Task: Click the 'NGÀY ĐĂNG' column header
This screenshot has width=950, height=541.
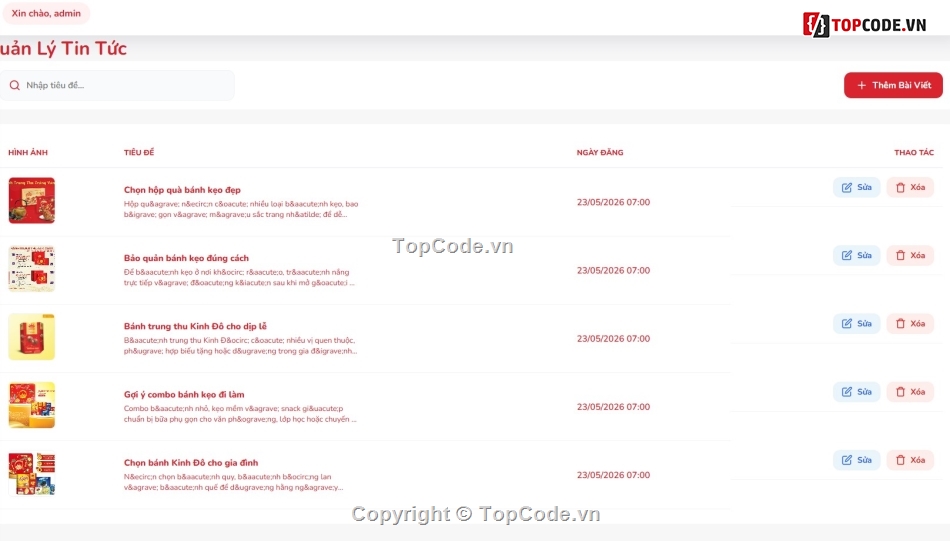Action: [600, 153]
